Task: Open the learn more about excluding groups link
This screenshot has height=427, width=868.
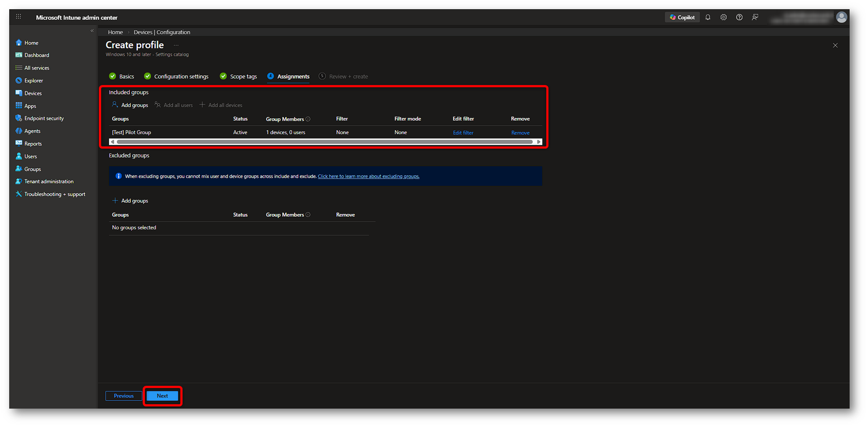Action: coord(368,176)
